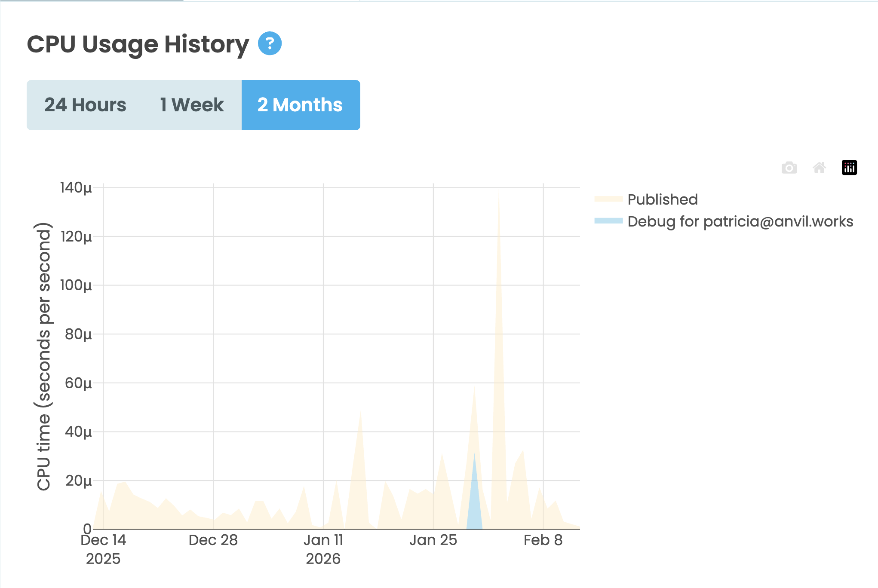Click the blue help question mark icon

click(270, 43)
